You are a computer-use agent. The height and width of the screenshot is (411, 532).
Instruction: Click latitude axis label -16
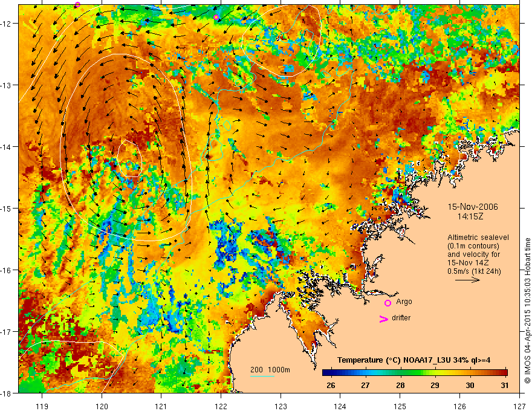tap(7, 270)
